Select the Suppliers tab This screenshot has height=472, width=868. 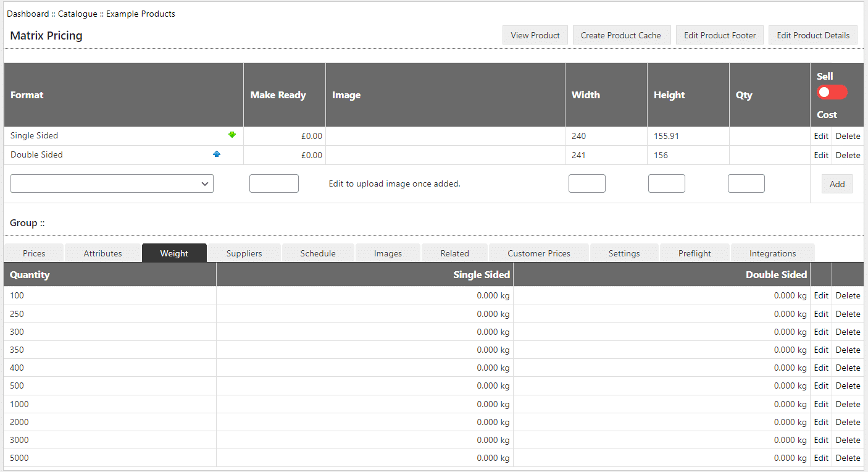point(244,253)
